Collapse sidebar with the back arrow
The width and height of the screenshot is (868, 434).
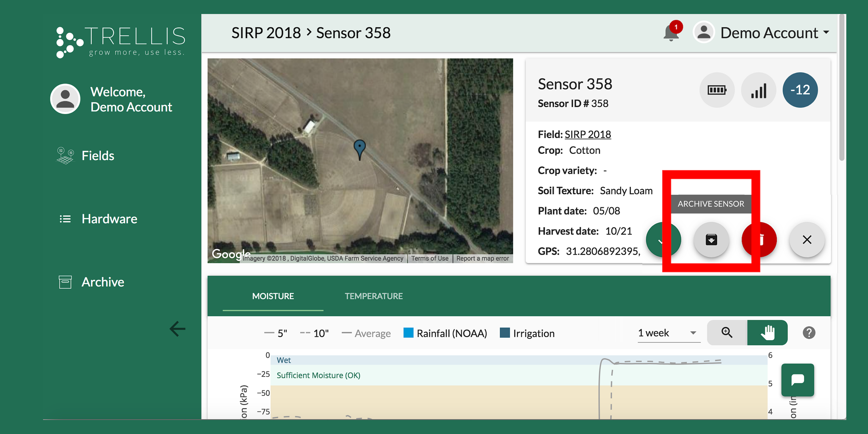(178, 329)
